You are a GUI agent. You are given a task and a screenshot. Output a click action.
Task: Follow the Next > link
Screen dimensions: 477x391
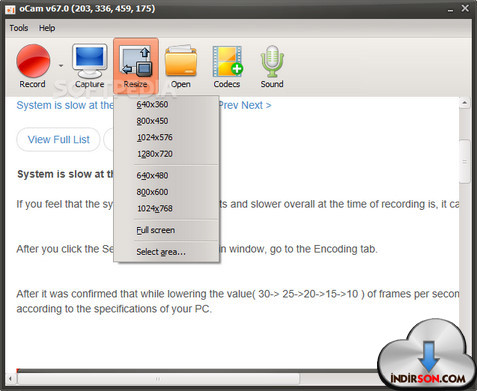point(256,105)
